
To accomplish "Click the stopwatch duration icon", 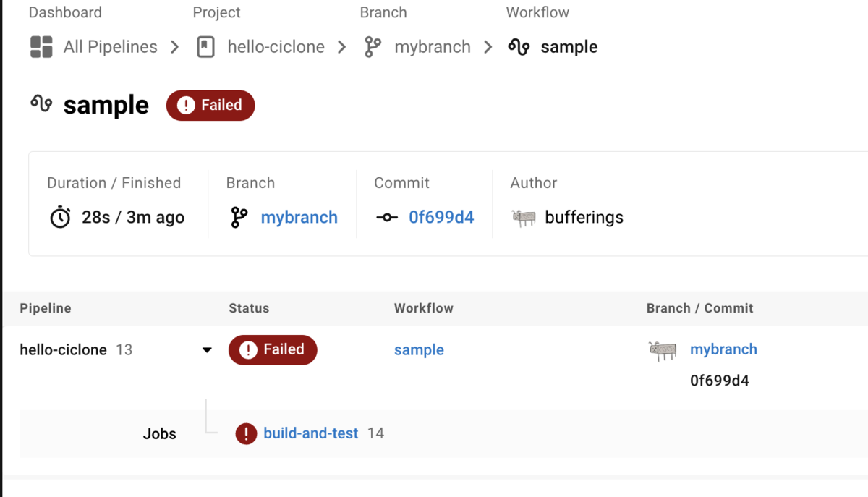I will [x=60, y=218].
